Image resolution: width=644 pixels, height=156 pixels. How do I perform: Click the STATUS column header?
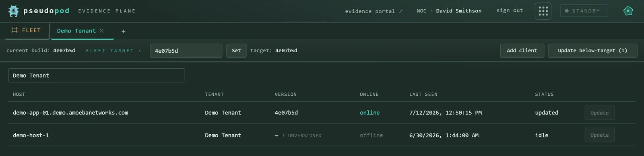pos(544,94)
